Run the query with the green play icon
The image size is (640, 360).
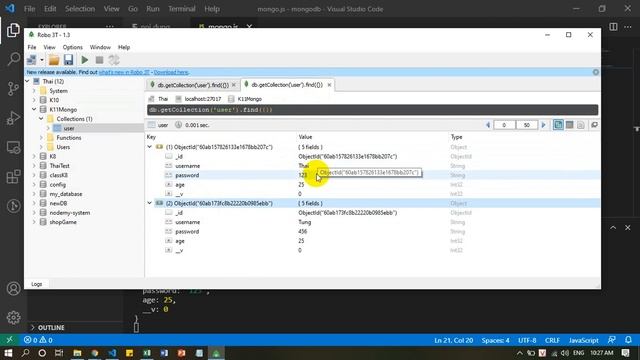pyautogui.click(x=84, y=60)
